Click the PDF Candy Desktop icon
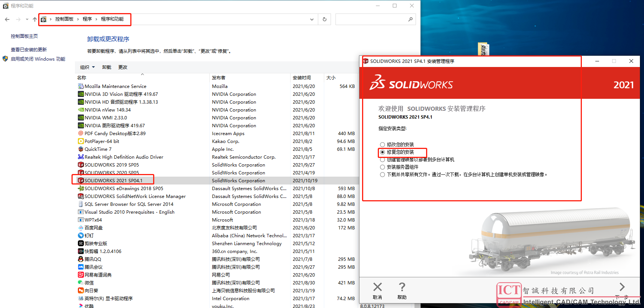 [80, 133]
